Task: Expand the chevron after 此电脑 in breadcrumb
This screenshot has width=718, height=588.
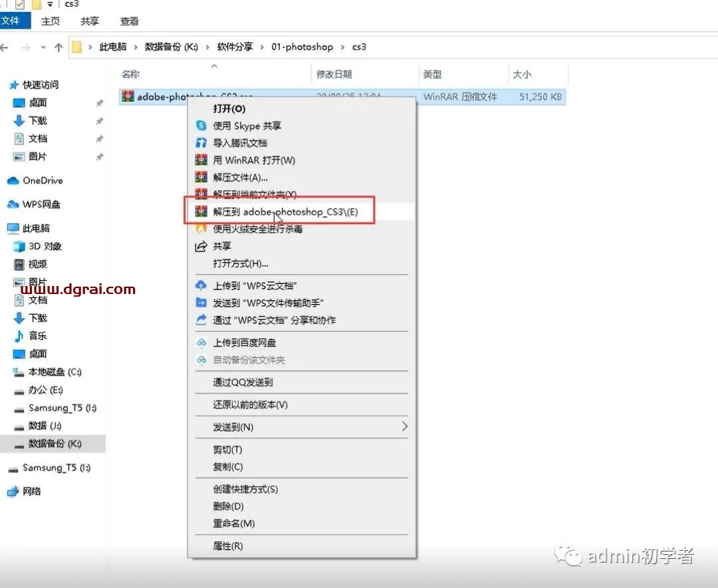Action: click(x=136, y=47)
